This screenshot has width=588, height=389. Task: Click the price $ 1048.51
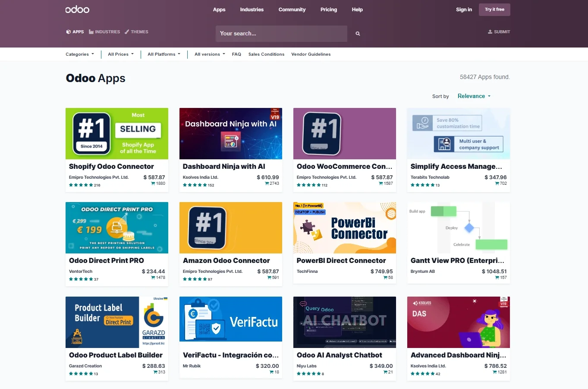[494, 272]
